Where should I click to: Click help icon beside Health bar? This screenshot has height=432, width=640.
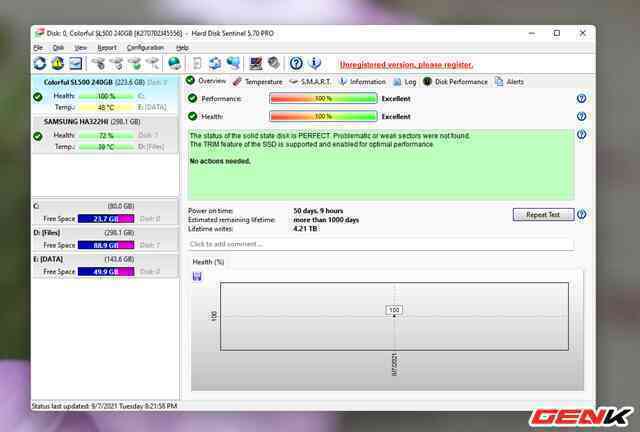(x=582, y=116)
